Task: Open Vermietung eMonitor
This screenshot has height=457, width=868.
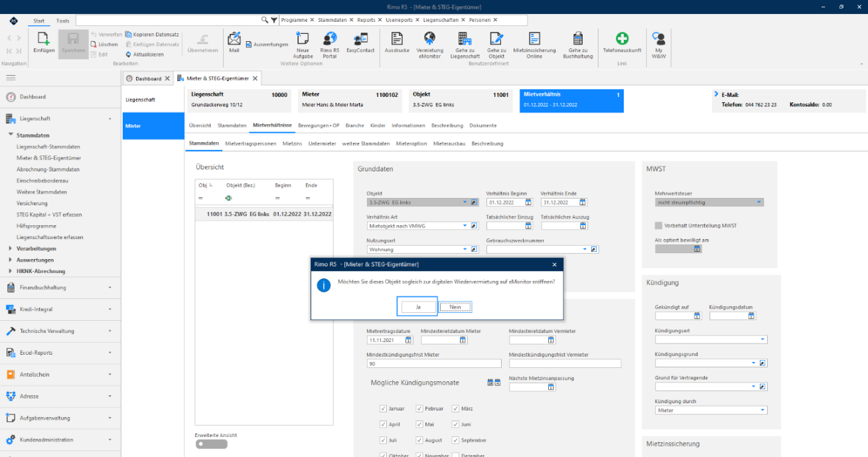Action: (x=429, y=45)
